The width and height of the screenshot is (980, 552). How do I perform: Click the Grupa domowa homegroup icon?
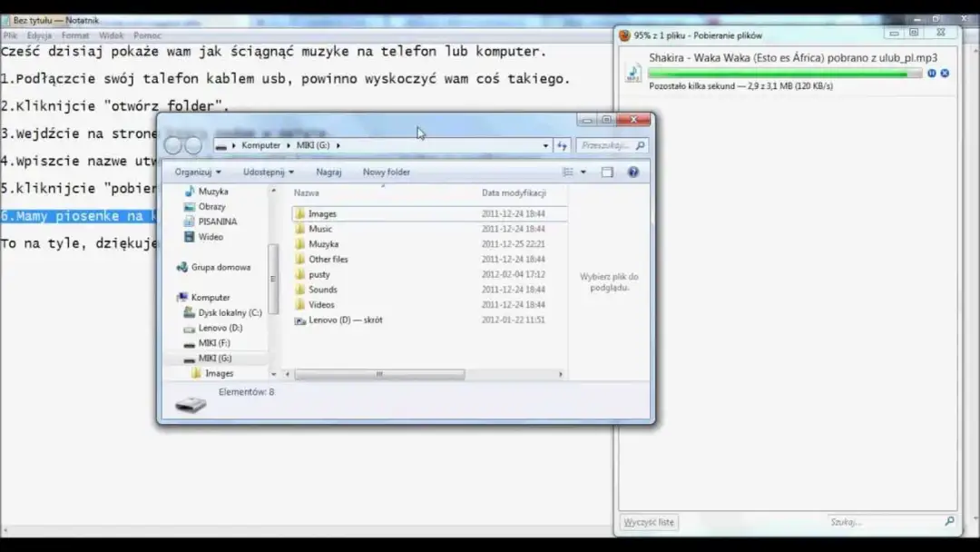click(x=182, y=267)
